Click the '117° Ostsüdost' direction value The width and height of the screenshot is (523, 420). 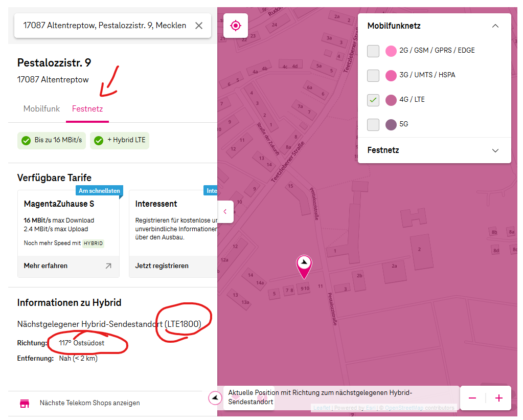[81, 343]
